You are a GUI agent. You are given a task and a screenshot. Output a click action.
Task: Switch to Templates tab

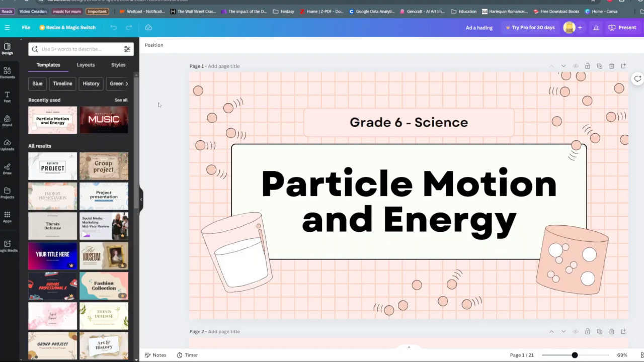[x=48, y=65]
